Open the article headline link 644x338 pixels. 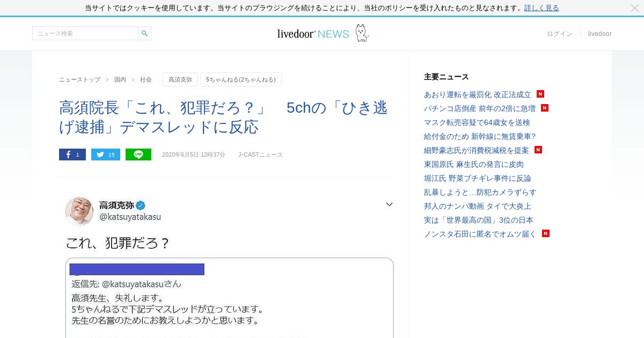pos(223,117)
